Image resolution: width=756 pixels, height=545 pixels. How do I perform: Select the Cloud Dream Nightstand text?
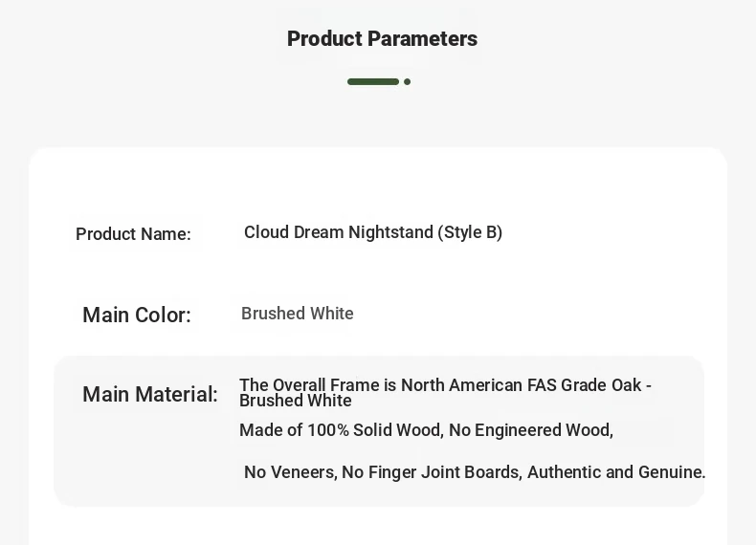pos(339,232)
